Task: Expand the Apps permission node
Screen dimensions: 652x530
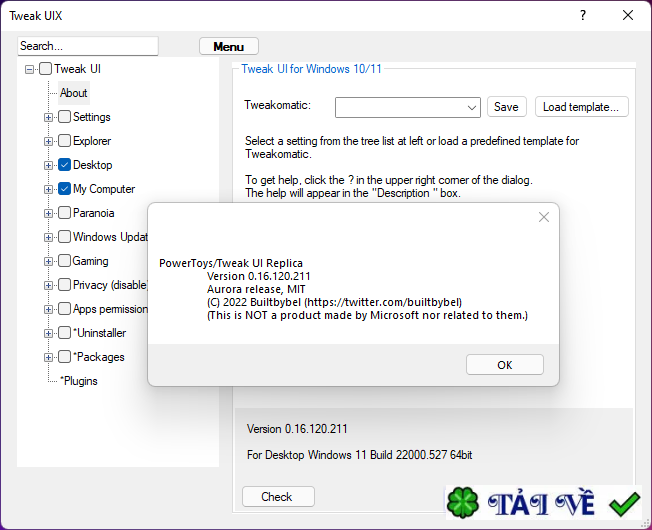Action: 48,310
